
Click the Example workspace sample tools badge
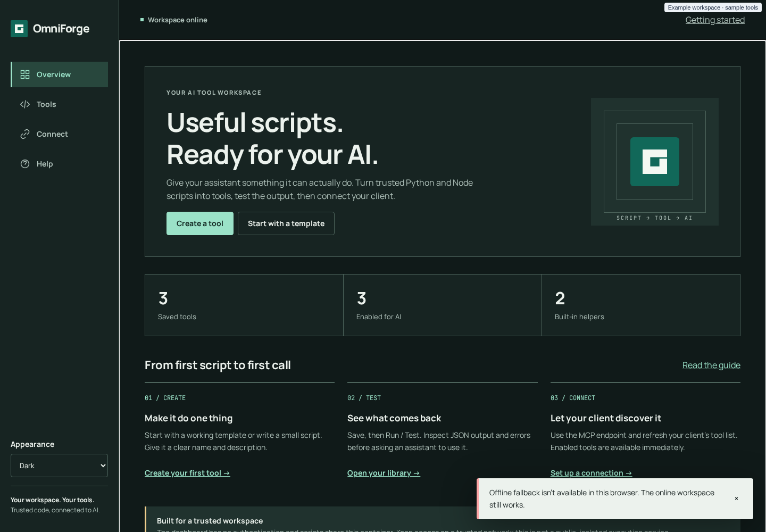click(713, 7)
